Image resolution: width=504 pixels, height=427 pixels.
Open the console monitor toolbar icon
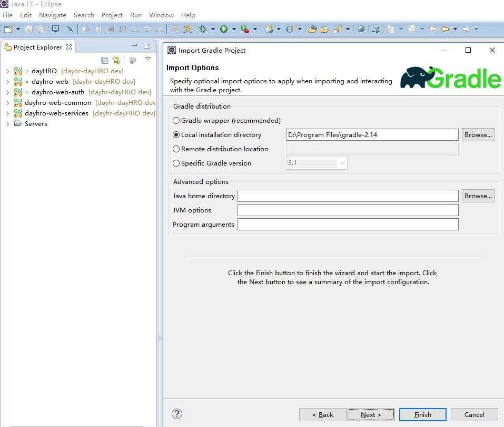(55, 30)
